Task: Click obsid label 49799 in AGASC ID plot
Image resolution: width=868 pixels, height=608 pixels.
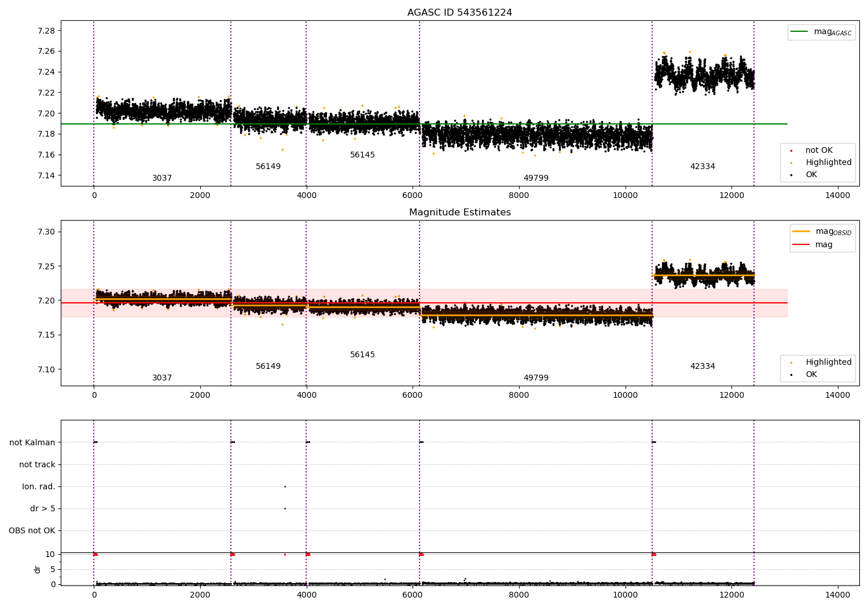Action: (536, 178)
